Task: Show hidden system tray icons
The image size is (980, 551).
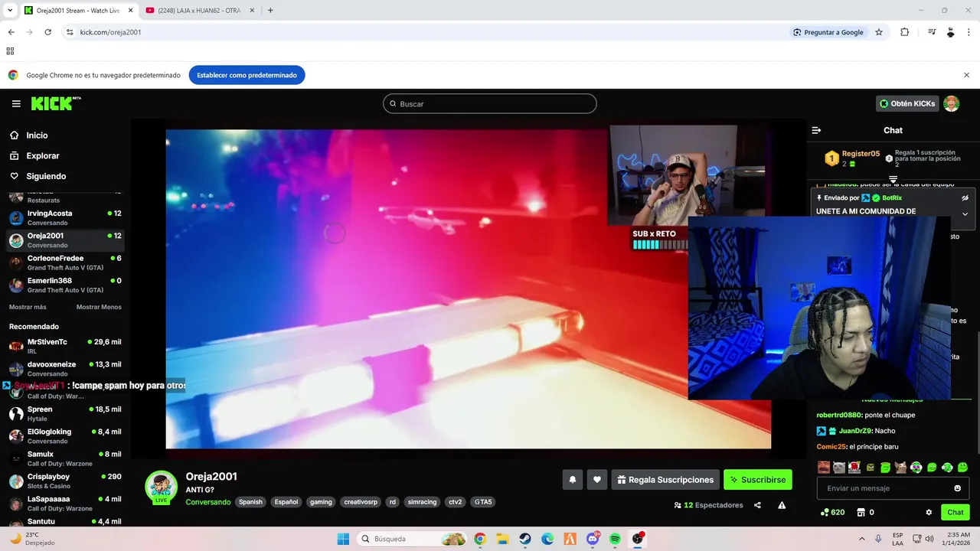Action: tap(862, 539)
